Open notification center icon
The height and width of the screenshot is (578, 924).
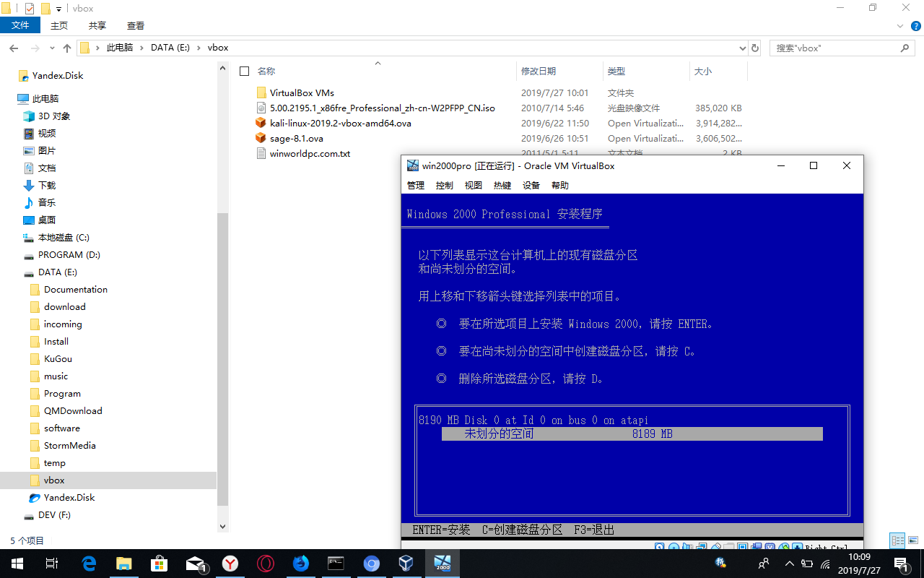pos(901,563)
